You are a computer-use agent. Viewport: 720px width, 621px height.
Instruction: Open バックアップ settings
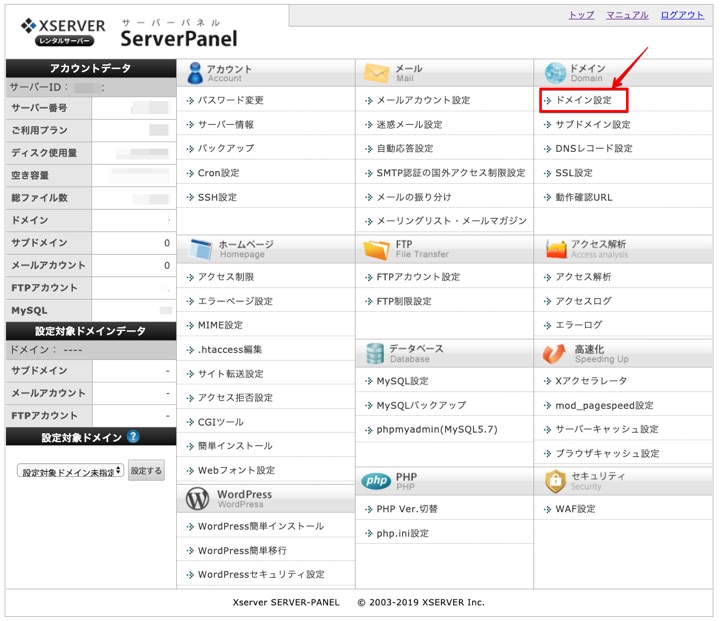click(225, 148)
